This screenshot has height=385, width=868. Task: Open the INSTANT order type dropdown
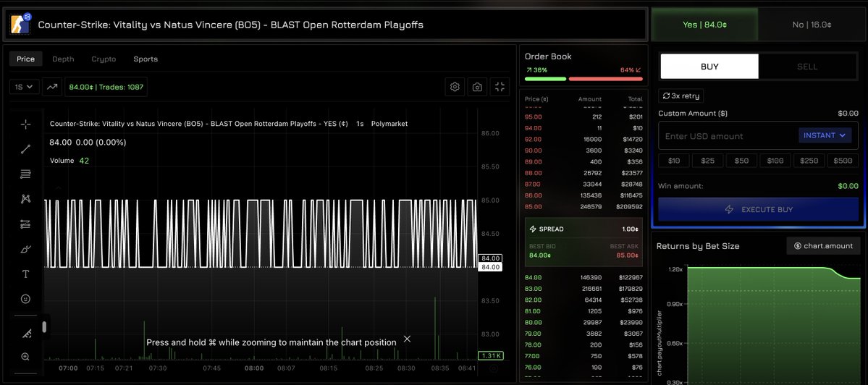[x=825, y=135]
